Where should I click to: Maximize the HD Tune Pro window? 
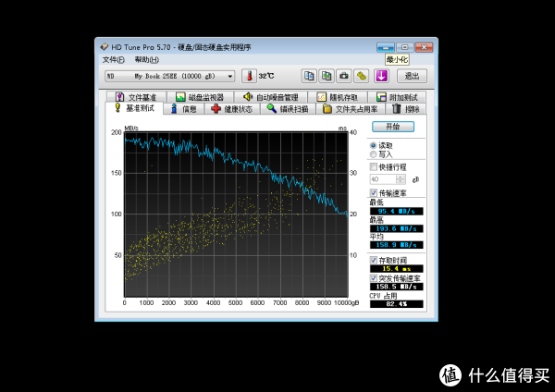(404, 47)
